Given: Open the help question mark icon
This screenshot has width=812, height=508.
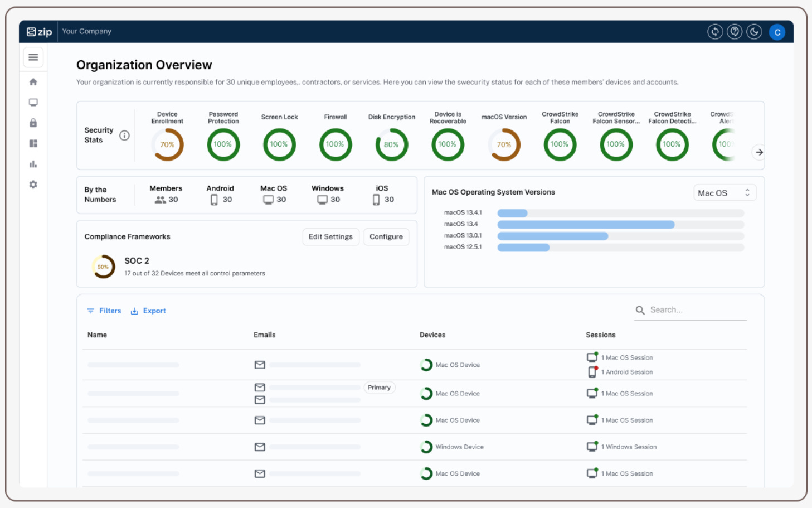Looking at the screenshot, I should [x=735, y=32].
